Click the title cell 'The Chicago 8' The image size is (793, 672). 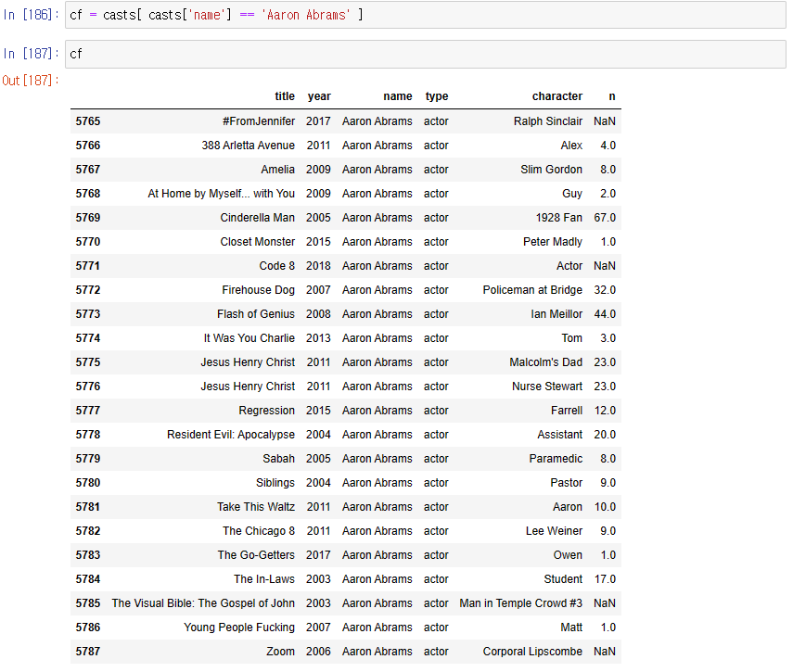[x=259, y=531]
